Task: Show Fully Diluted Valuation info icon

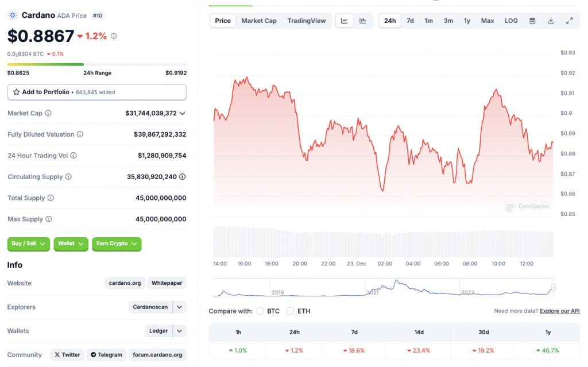Action: [80, 134]
